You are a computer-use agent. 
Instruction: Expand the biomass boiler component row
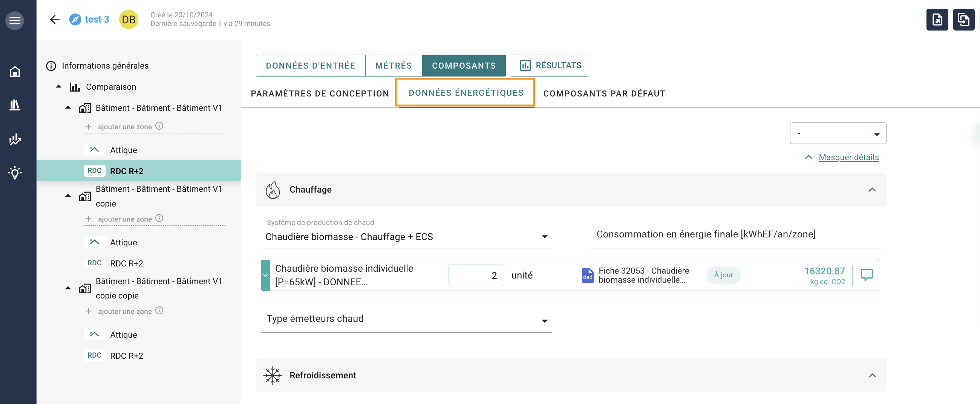(266, 275)
